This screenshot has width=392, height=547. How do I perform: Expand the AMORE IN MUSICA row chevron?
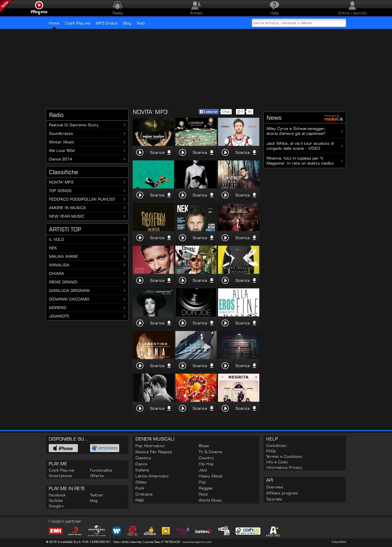click(x=124, y=208)
